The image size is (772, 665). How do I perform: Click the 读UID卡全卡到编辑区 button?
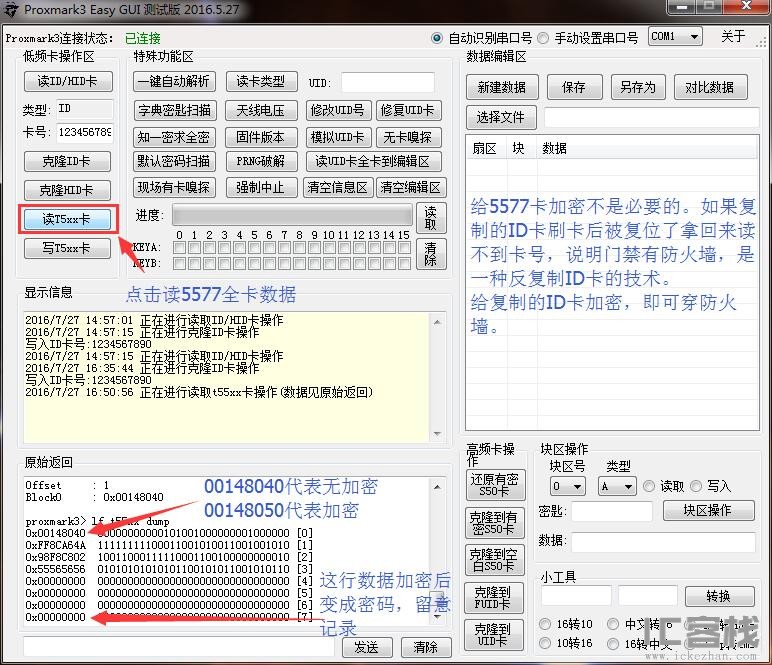tap(373, 161)
